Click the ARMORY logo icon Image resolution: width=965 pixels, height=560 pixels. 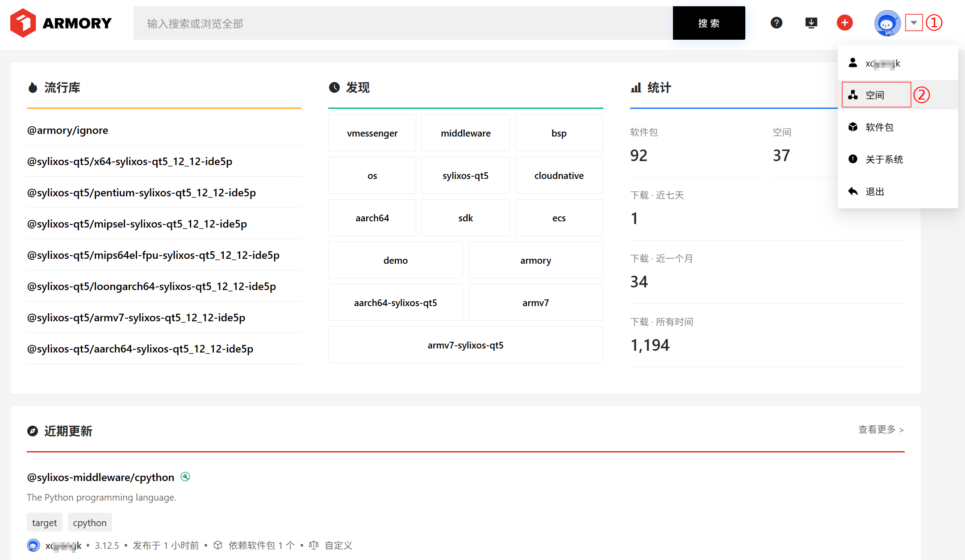[x=23, y=23]
